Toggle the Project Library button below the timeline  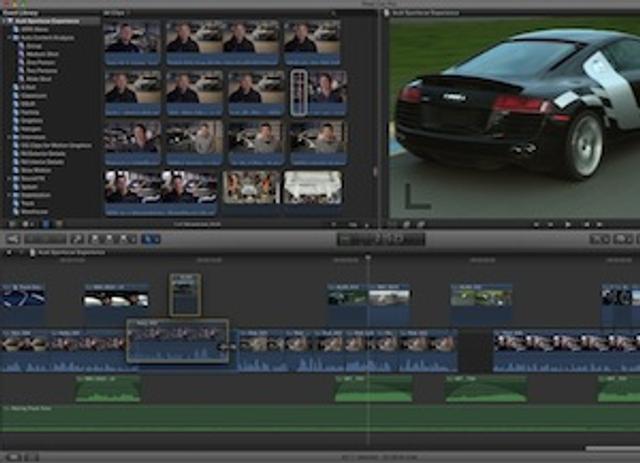14,457
